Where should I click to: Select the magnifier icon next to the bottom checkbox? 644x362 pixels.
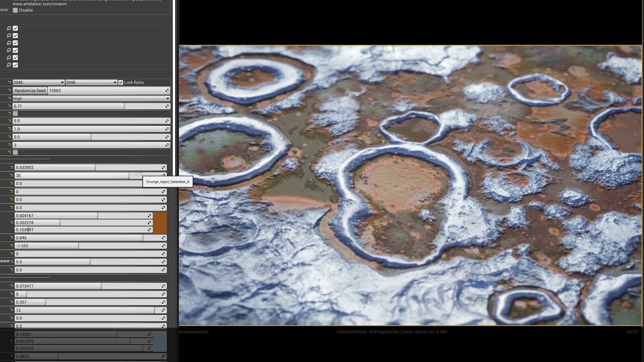click(x=9, y=65)
